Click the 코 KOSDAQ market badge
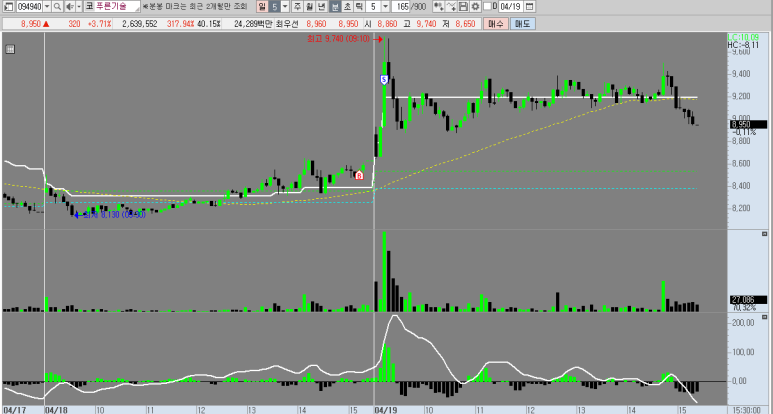The height and width of the screenshot is (414, 773). point(89,6)
